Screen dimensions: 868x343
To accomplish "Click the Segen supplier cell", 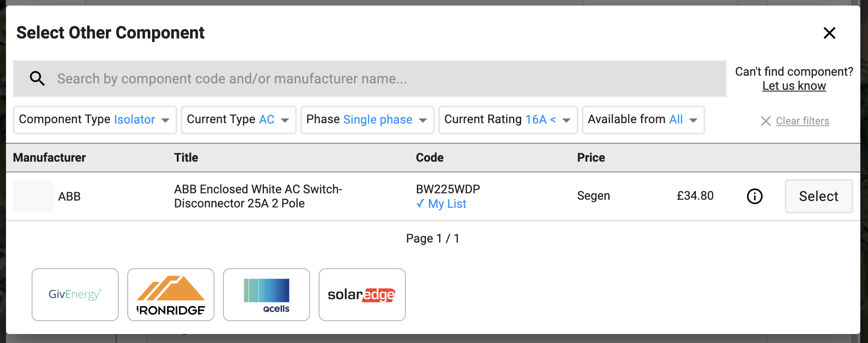I will click(593, 196).
